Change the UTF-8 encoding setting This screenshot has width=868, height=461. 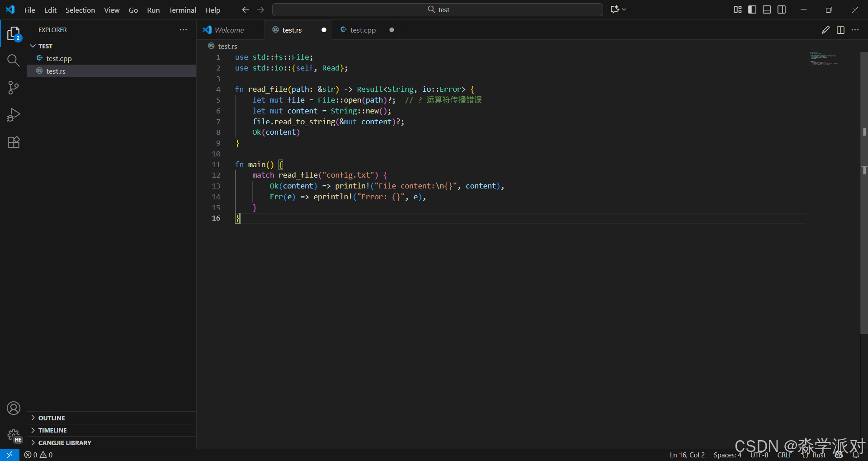[759, 455]
